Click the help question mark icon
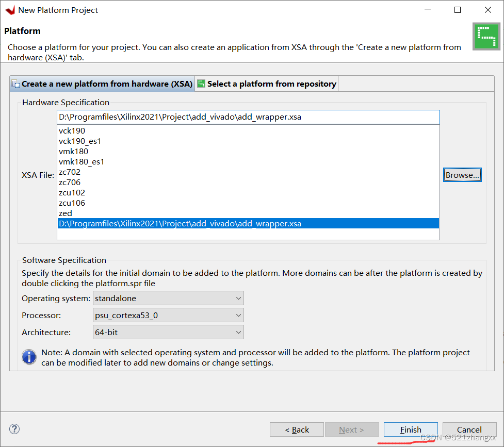The height and width of the screenshot is (447, 504). pos(14,429)
